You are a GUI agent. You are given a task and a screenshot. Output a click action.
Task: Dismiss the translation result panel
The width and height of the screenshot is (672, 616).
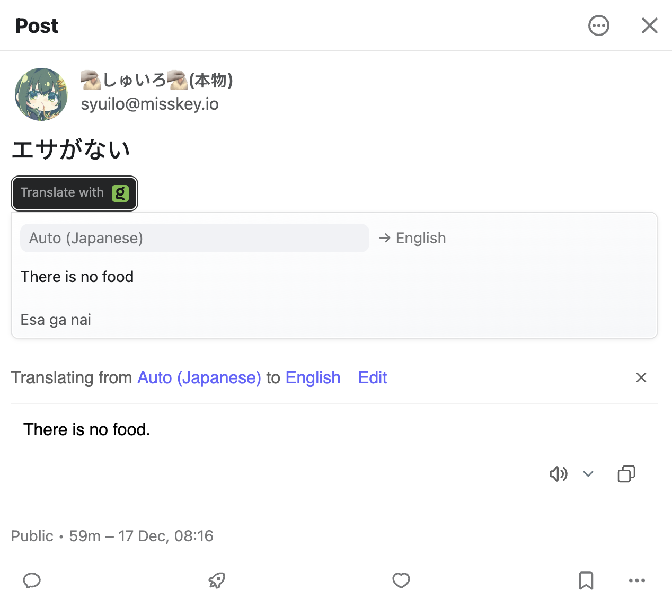pos(641,377)
